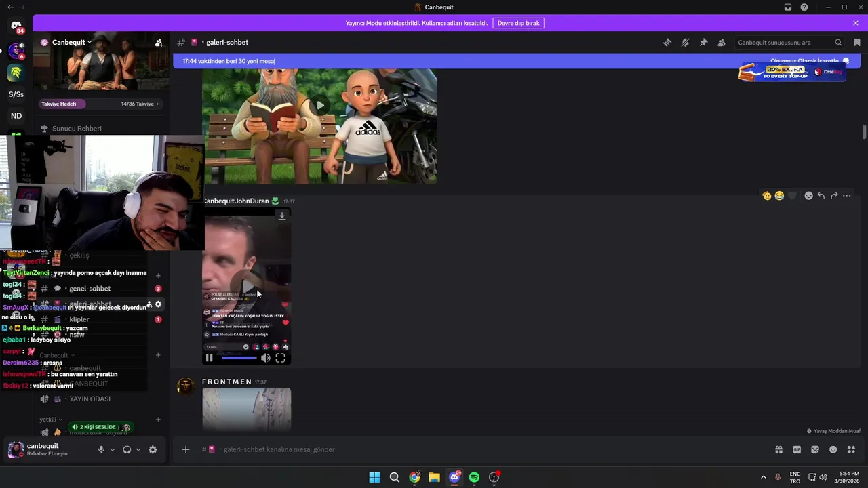This screenshot has width=868, height=488.
Task: Enter fullscreen on the video player
Action: pos(280,358)
